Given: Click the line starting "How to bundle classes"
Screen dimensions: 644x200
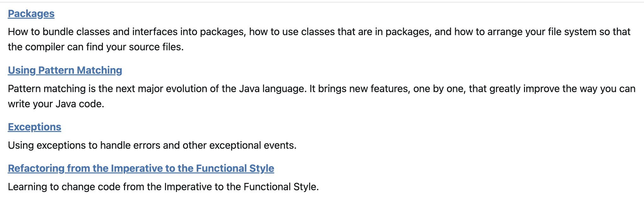Looking at the screenshot, I should coord(319,32).
